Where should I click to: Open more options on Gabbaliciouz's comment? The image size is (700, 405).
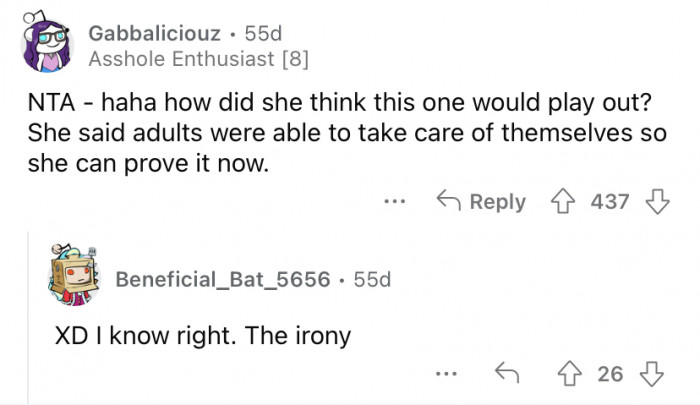click(x=395, y=202)
